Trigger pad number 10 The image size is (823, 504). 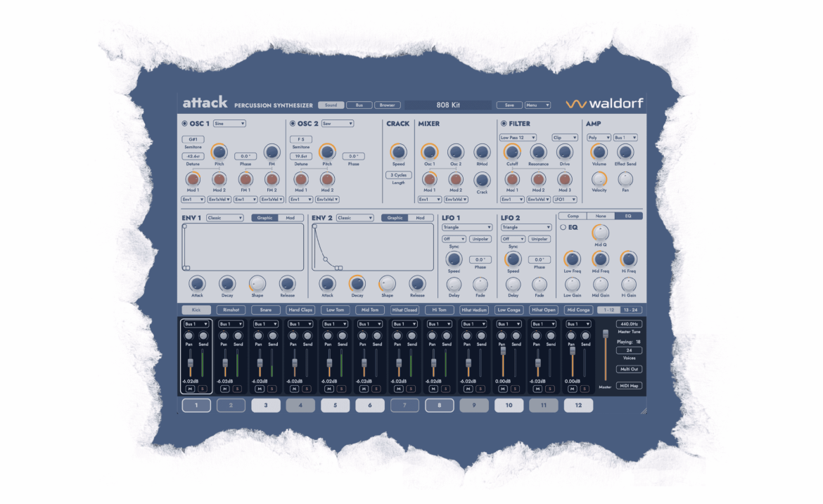pos(509,405)
